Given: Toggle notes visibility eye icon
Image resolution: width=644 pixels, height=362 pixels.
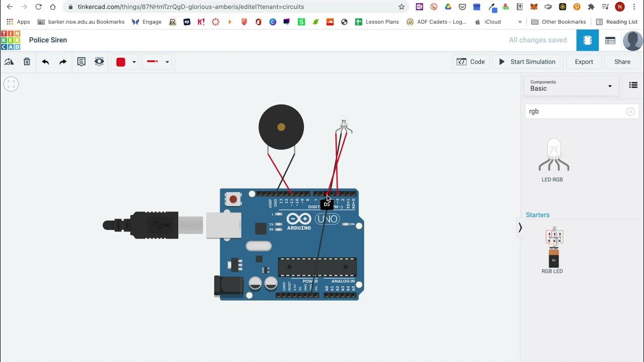Looking at the screenshot, I should coord(99,62).
